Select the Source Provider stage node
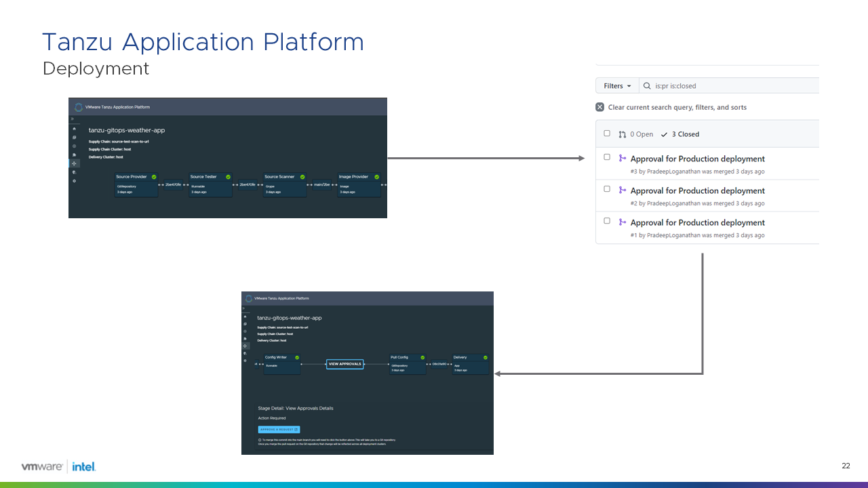 pos(136,185)
